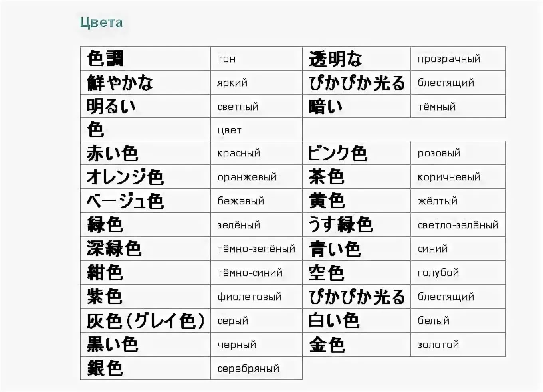Select the 灰色(グレイ色) cell
Viewport: 543px width, 392px height.
(145, 321)
